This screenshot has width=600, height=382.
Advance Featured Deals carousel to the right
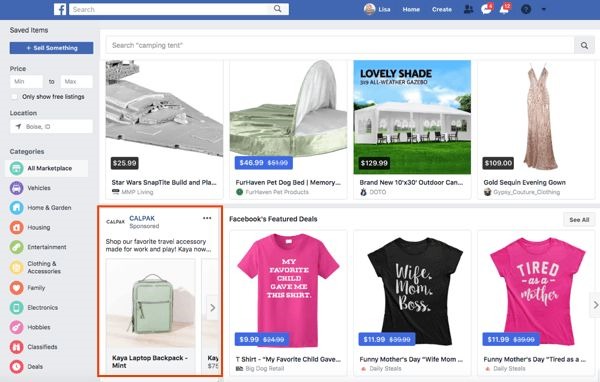595,305
